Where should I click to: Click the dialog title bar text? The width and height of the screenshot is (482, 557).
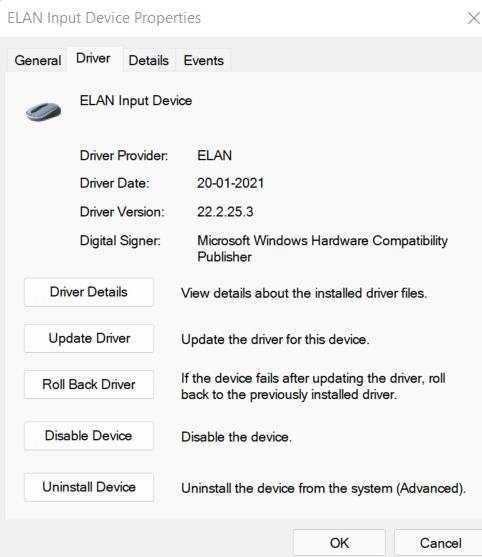[104, 18]
